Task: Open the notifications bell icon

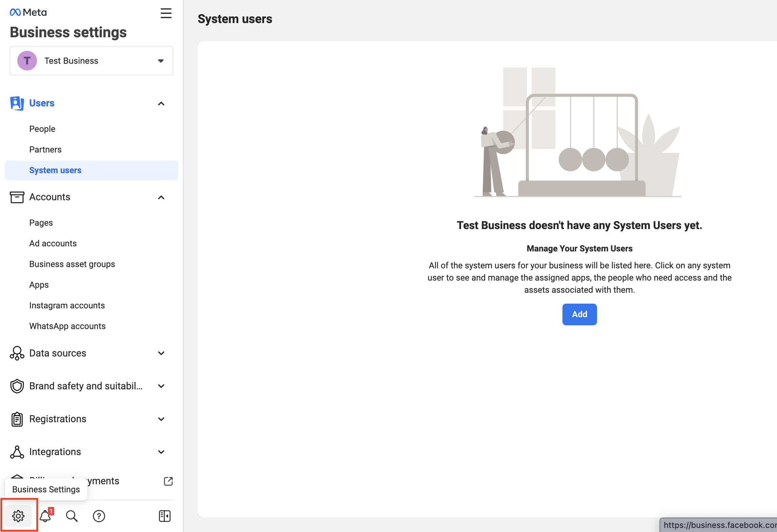Action: pos(45,516)
